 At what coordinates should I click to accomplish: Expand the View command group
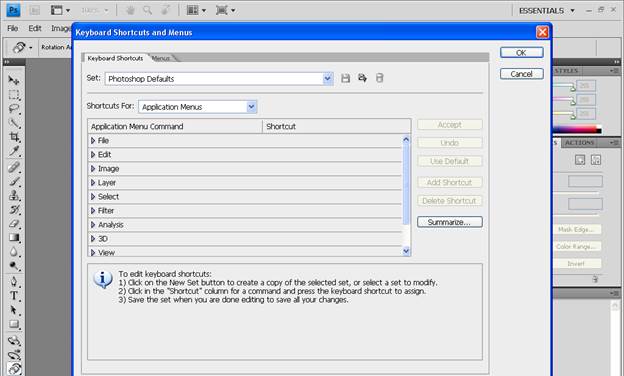coord(93,253)
